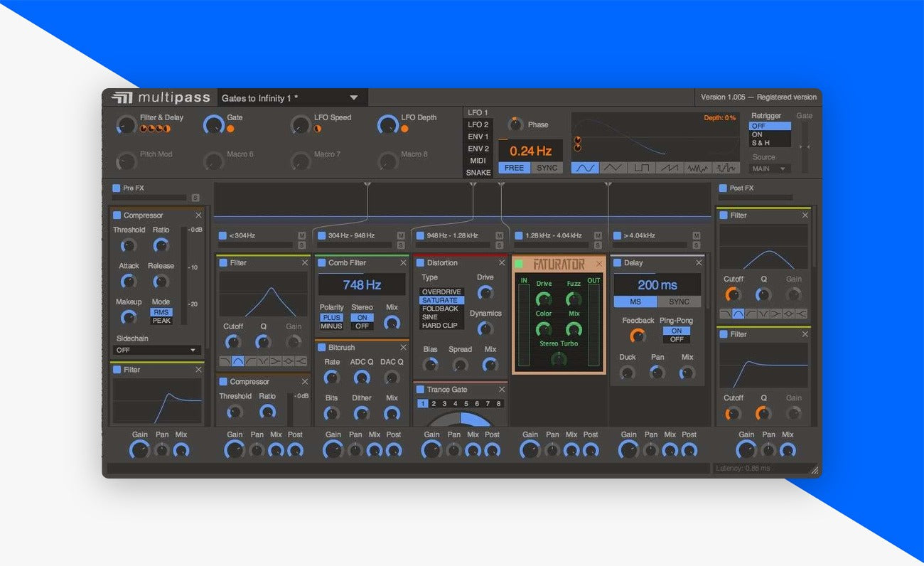Disable the Delay module

617,263
